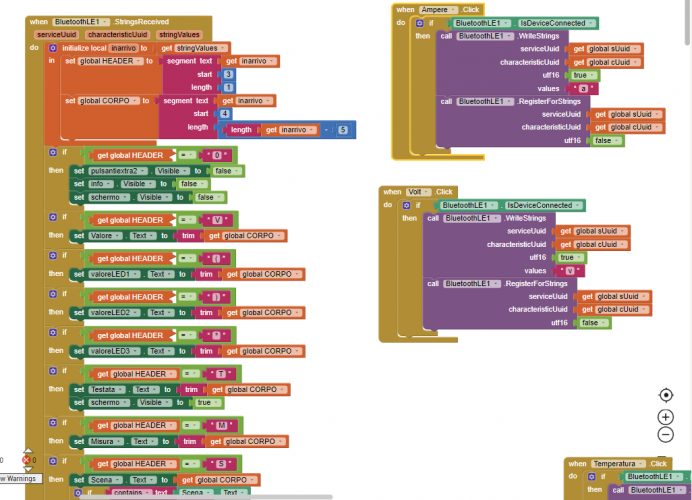The height and width of the screenshot is (500, 692).
Task: Click gear icon on Volt click if-block
Action: [404, 205]
